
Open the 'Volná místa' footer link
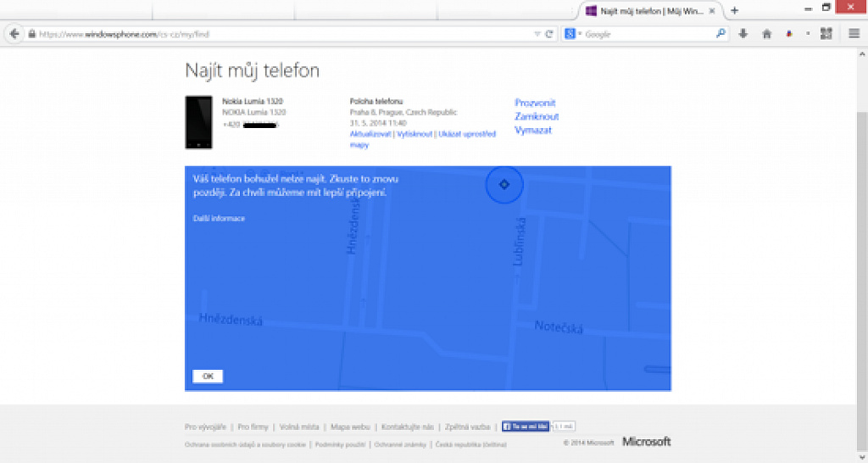point(299,427)
